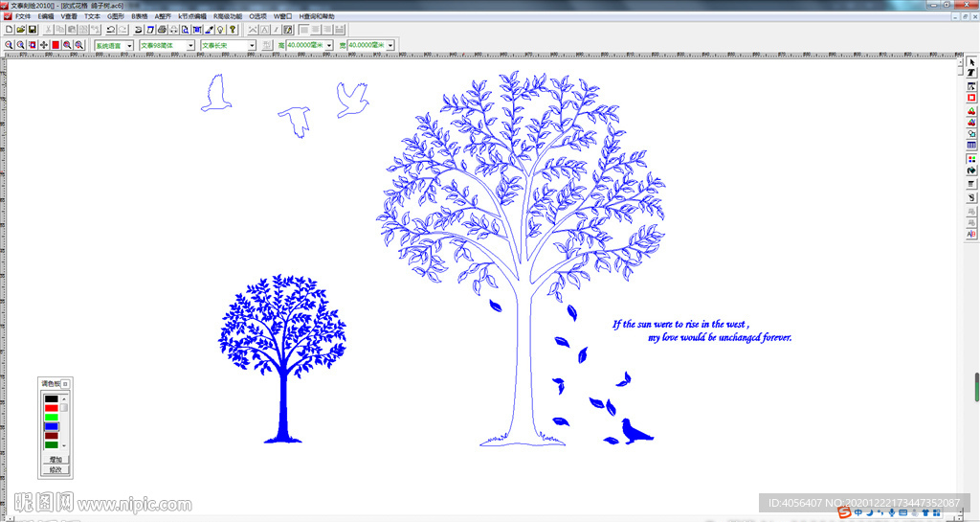Click the question mark help icon
Image resolution: width=980 pixels, height=522 pixels.
[233, 30]
